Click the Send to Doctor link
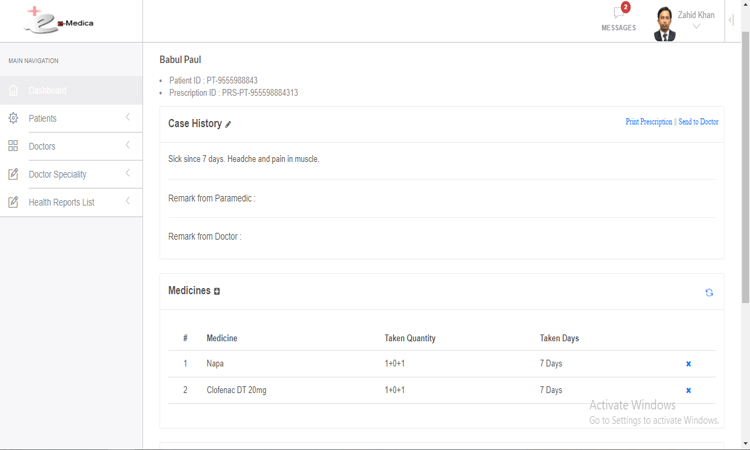The height and width of the screenshot is (450, 750). (x=698, y=122)
